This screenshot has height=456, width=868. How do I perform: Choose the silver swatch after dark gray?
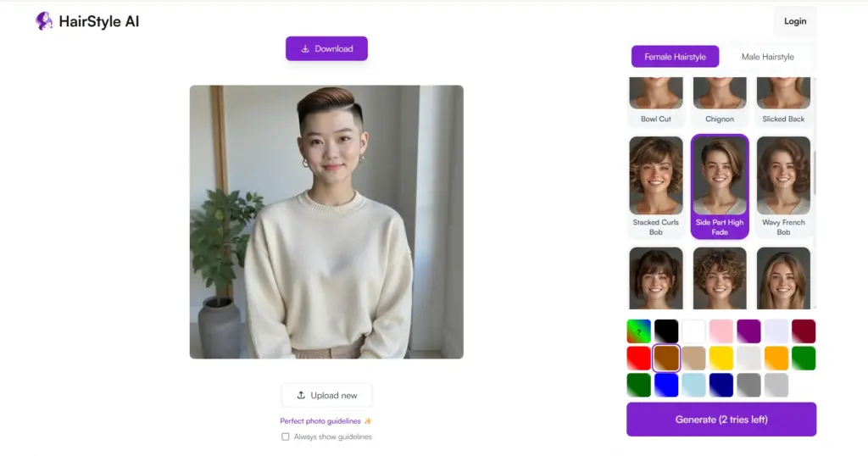[776, 385]
